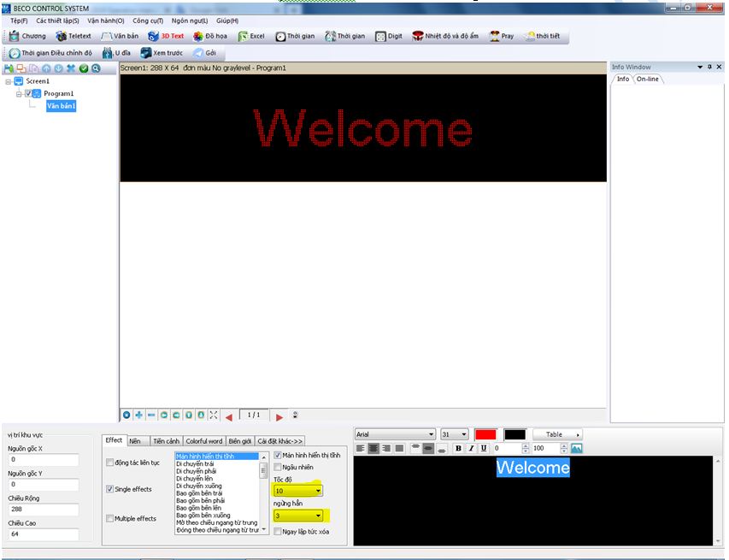
Task: Enable the Multiple effects checkbox
Action: tap(109, 518)
